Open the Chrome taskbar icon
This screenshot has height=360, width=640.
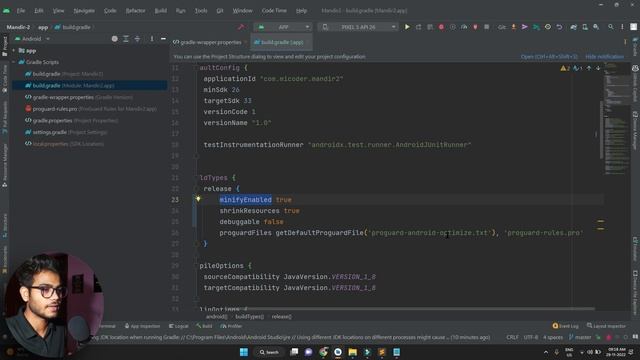click(324, 352)
